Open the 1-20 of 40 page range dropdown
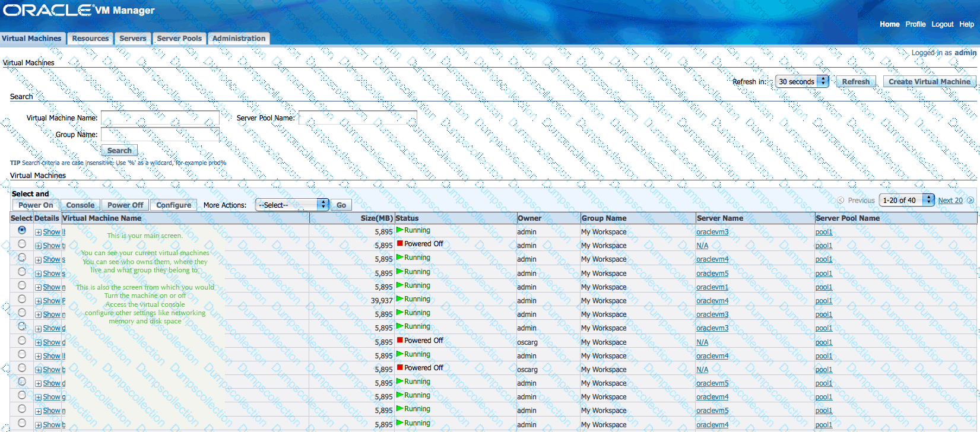Viewport: 980px width, 432px height. (906, 201)
